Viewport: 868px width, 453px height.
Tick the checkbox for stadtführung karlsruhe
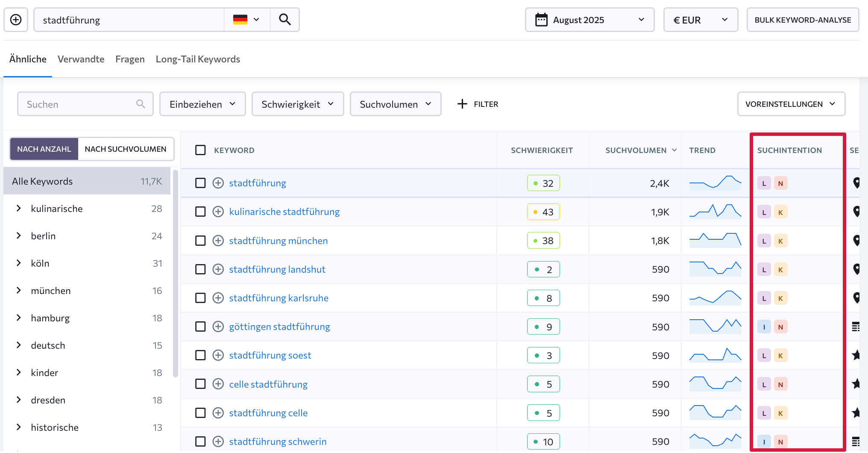pyautogui.click(x=200, y=298)
